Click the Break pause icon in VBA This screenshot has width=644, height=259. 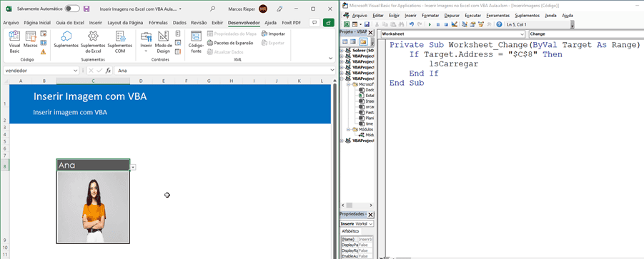coord(438,24)
